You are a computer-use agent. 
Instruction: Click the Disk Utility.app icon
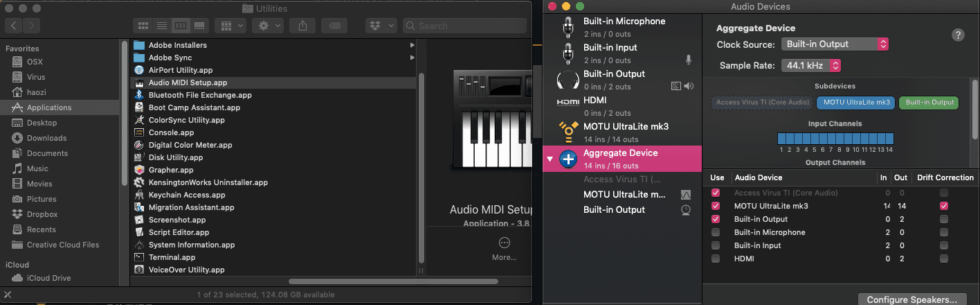(139, 157)
